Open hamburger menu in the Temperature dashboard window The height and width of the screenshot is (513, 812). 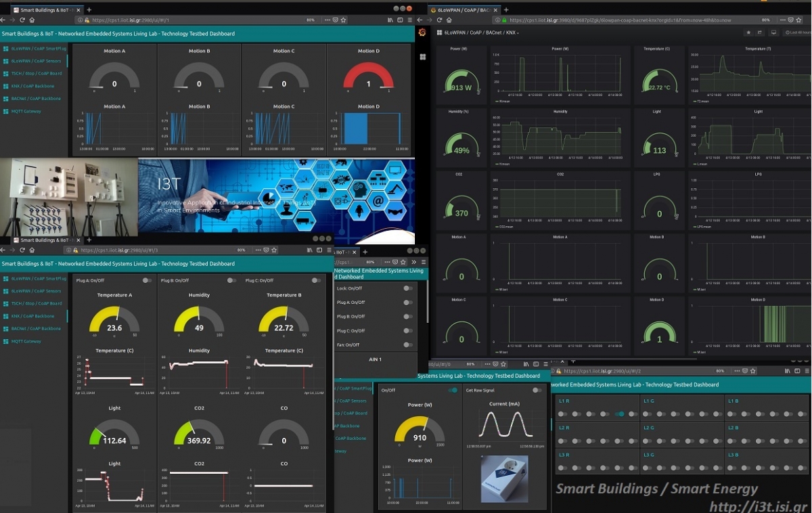click(x=329, y=250)
